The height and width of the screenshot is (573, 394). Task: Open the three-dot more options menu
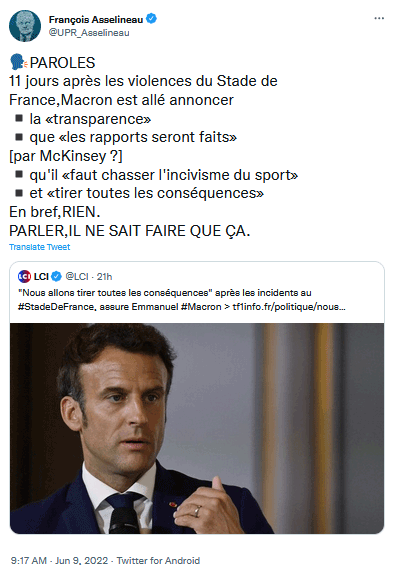click(x=379, y=19)
